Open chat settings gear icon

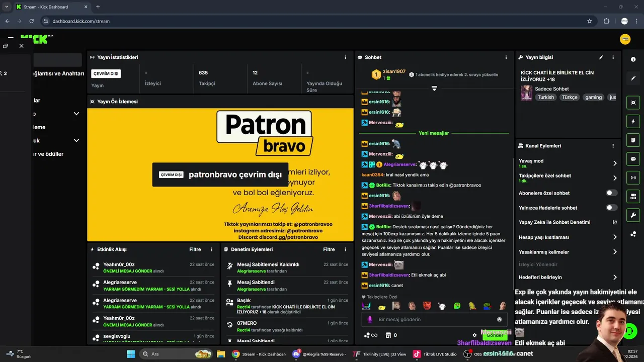pyautogui.click(x=474, y=335)
